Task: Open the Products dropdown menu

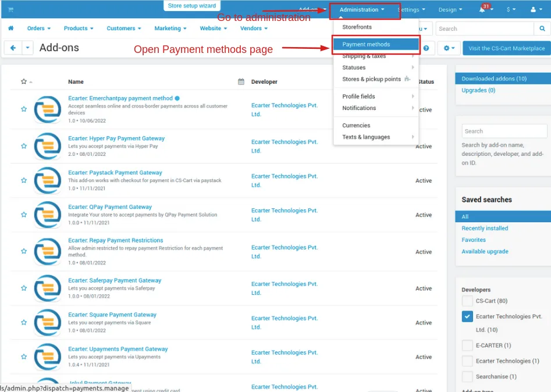Action: 79,28
